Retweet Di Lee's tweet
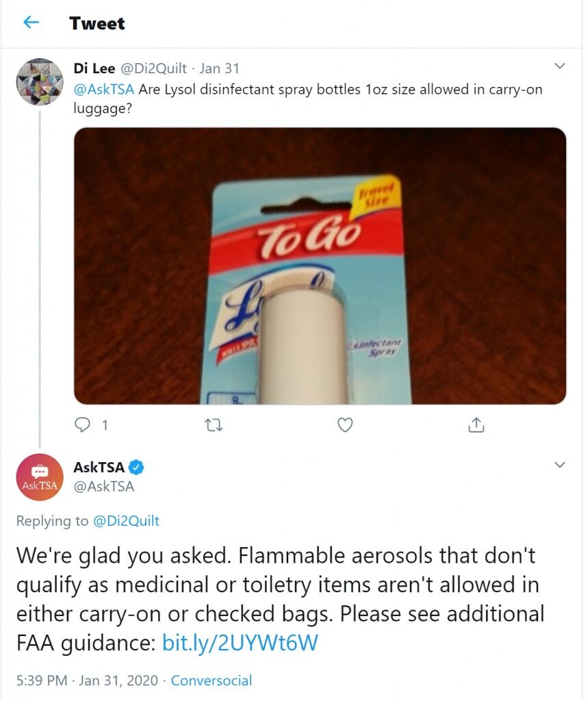The width and height of the screenshot is (588, 701). [x=214, y=425]
